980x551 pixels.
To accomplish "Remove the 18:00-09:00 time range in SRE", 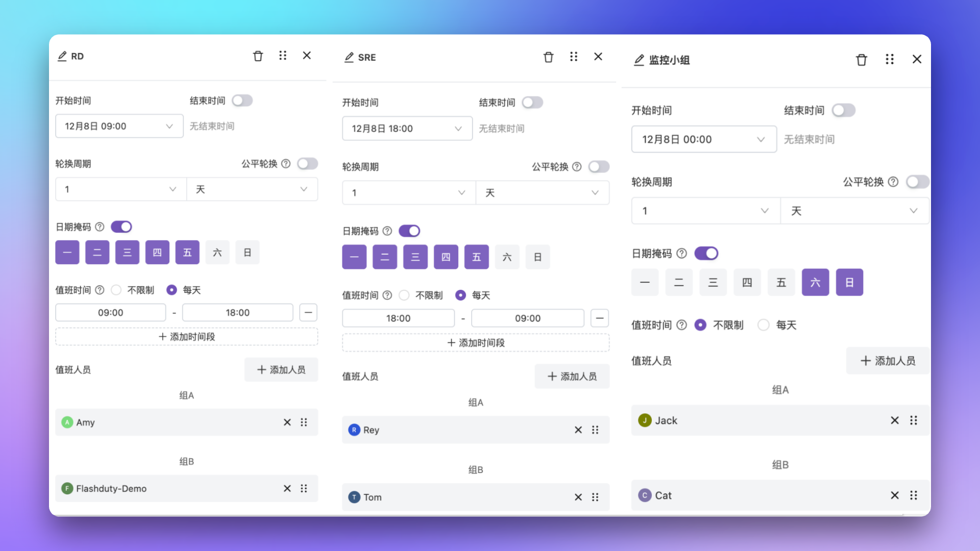I will click(x=600, y=318).
